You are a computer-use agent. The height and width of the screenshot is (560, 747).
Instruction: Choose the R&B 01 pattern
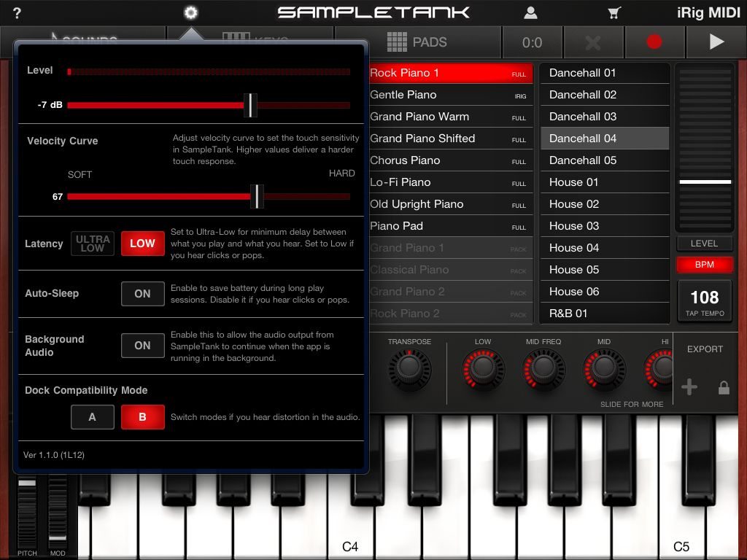tap(605, 314)
